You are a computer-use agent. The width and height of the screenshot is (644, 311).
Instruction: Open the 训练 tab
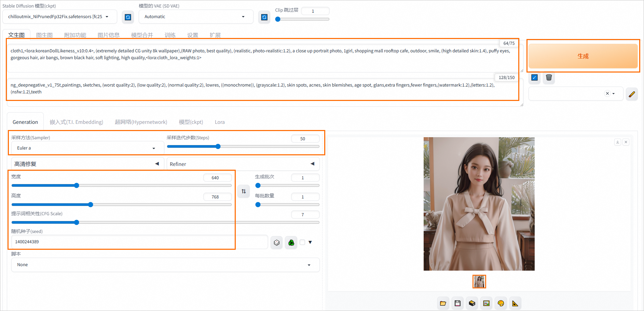tap(170, 35)
